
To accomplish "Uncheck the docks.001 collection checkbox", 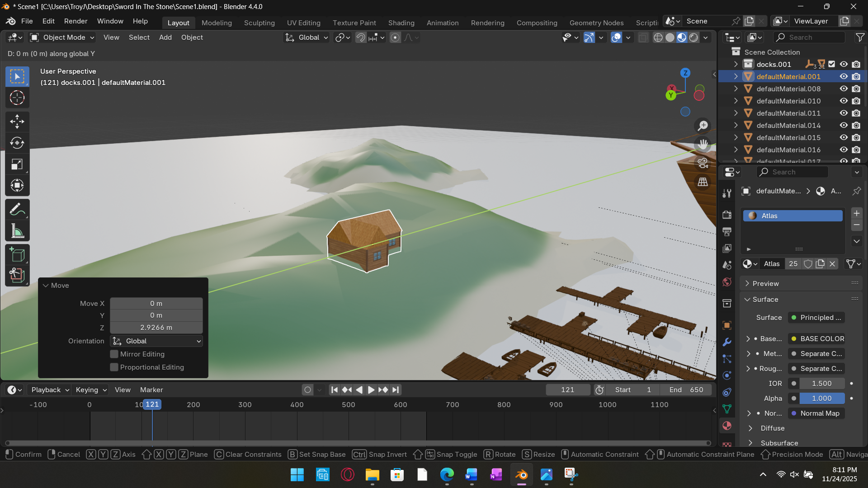I will tap(832, 64).
